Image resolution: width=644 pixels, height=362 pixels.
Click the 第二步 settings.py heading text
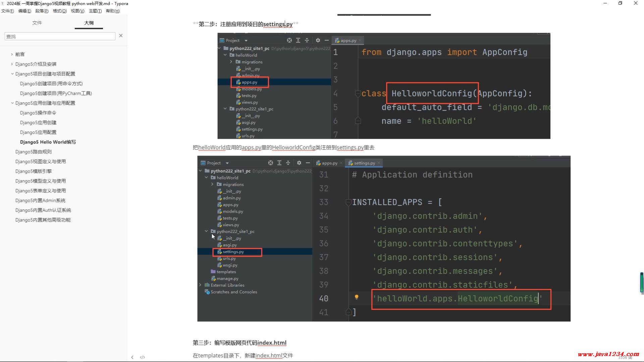pyautogui.click(x=246, y=24)
